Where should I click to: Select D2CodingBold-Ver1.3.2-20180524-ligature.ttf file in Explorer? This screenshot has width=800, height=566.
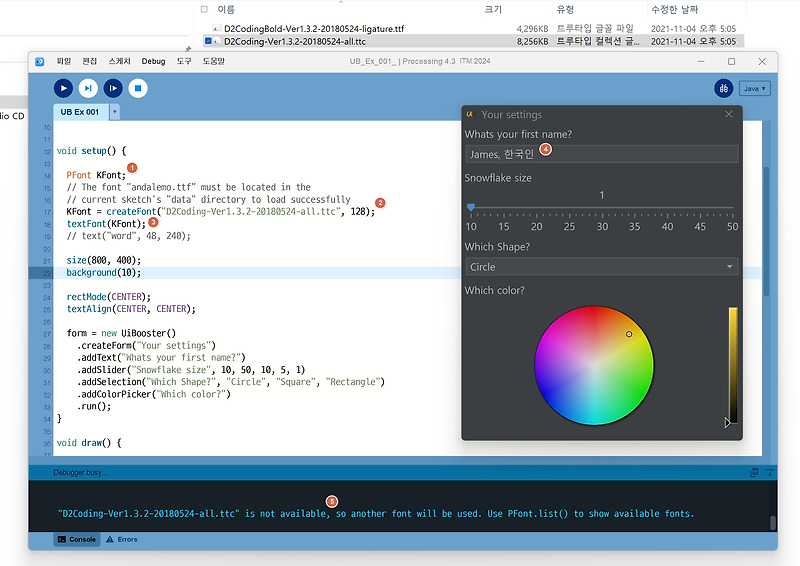314,29
